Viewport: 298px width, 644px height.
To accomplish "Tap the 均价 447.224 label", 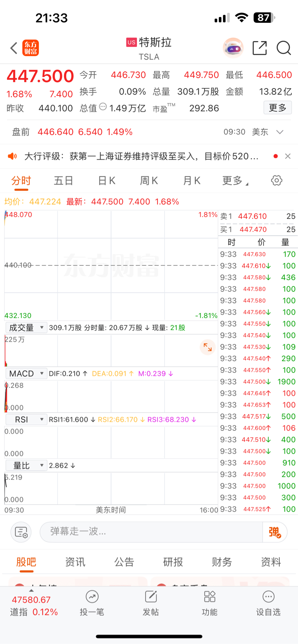I will (x=33, y=202).
